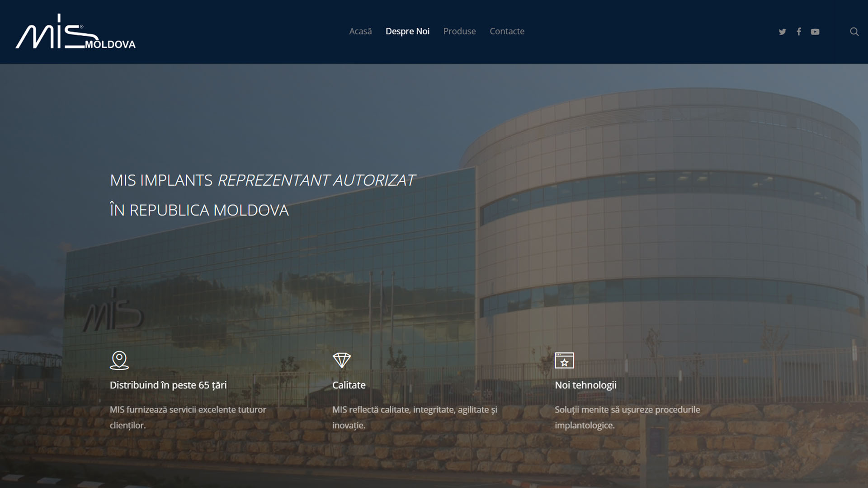Open the Contacte menu item
Screen dimensions: 868x488
click(x=507, y=31)
